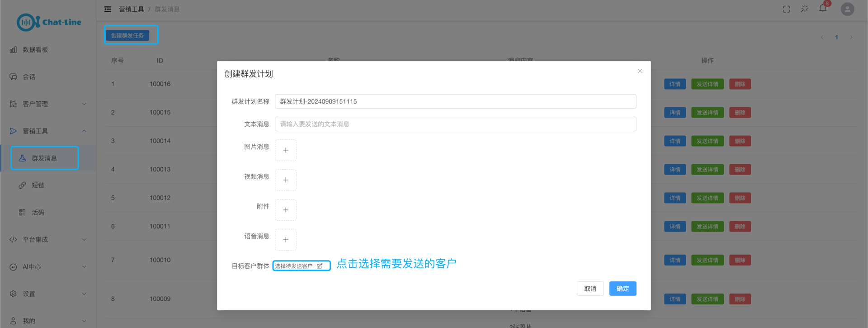This screenshot has height=328, width=868.
Task: Go to previous page arrow in pagination
Action: [x=822, y=37]
